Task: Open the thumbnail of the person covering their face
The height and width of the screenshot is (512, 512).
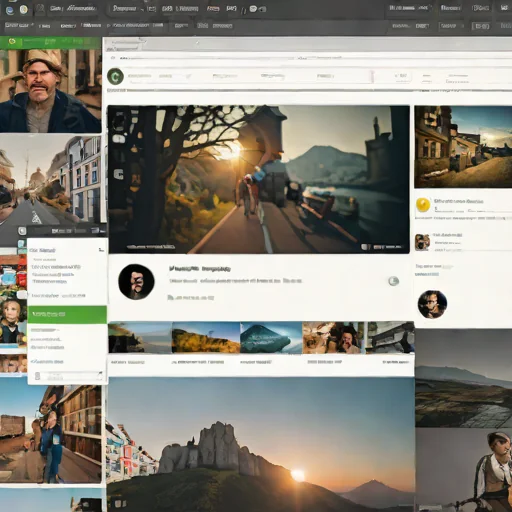Action: click(334, 338)
